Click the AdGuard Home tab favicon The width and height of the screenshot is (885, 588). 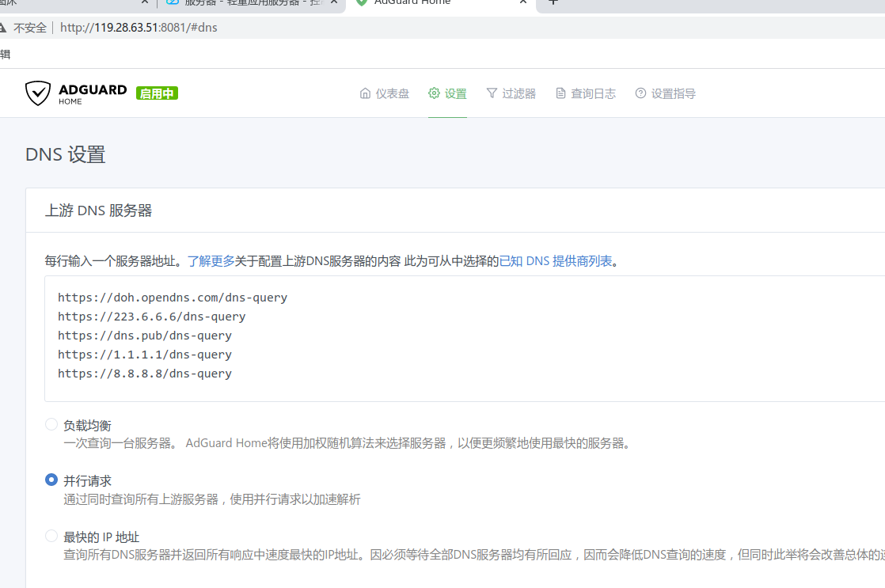[362, 2]
